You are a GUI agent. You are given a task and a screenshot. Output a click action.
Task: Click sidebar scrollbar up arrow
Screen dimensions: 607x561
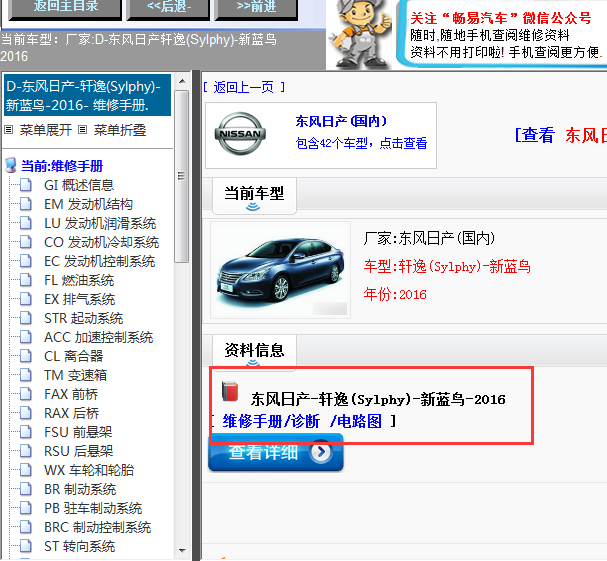coord(182,81)
